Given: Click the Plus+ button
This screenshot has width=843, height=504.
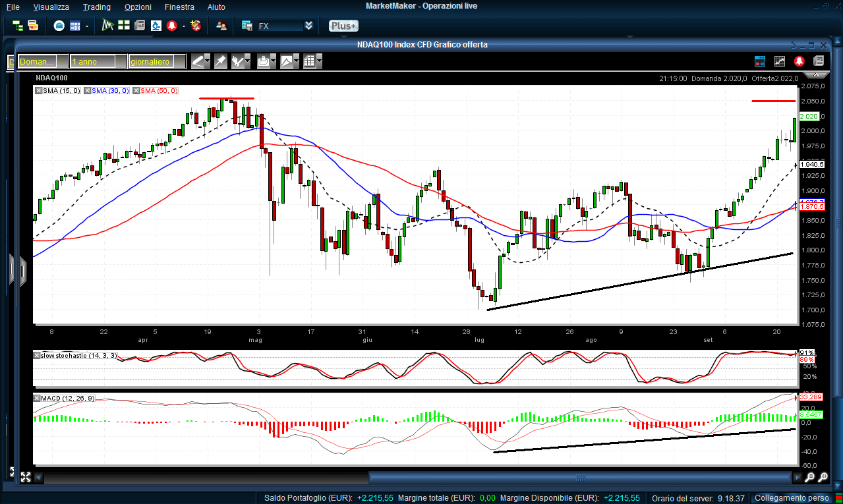Looking at the screenshot, I should (343, 26).
